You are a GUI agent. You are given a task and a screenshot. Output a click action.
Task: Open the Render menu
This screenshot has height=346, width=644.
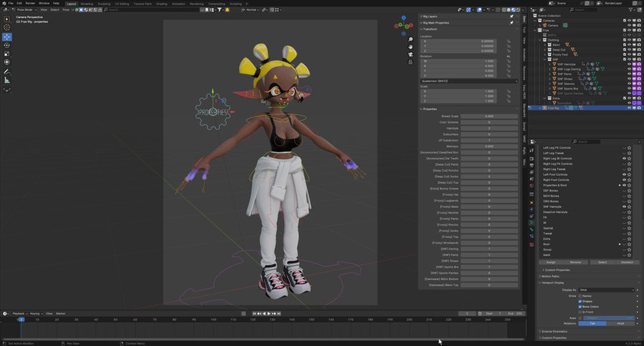pos(30,4)
